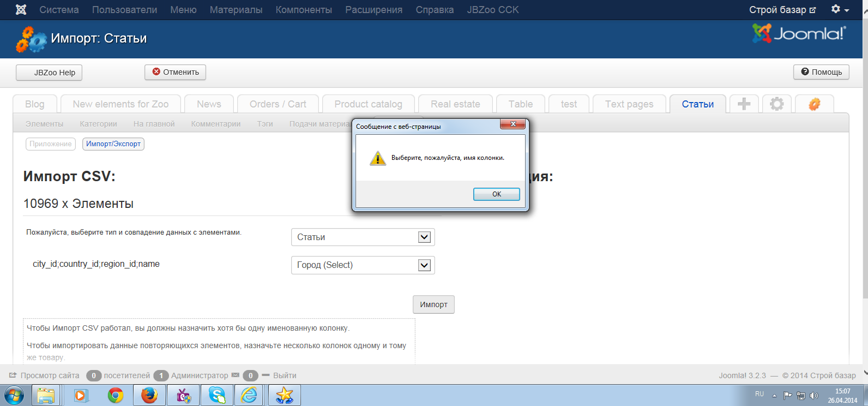Click the orange gear JBZoo tab
Viewport: 868px width, 406px height.
(814, 104)
